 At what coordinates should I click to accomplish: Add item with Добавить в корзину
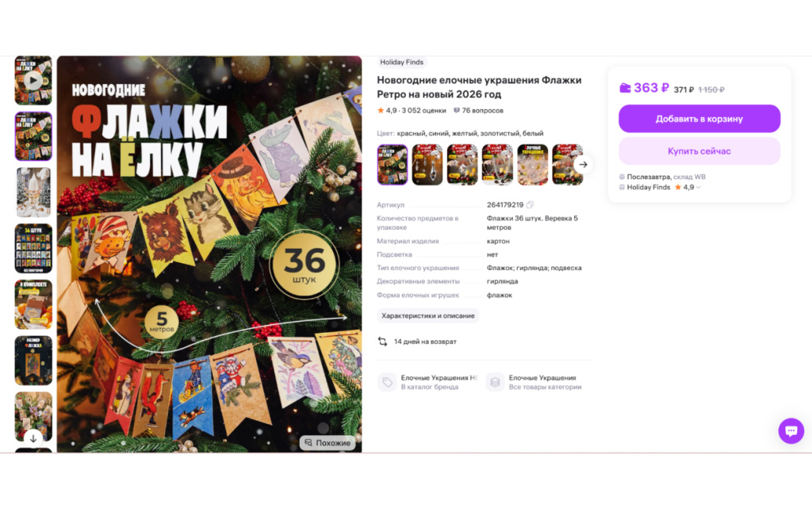(699, 118)
